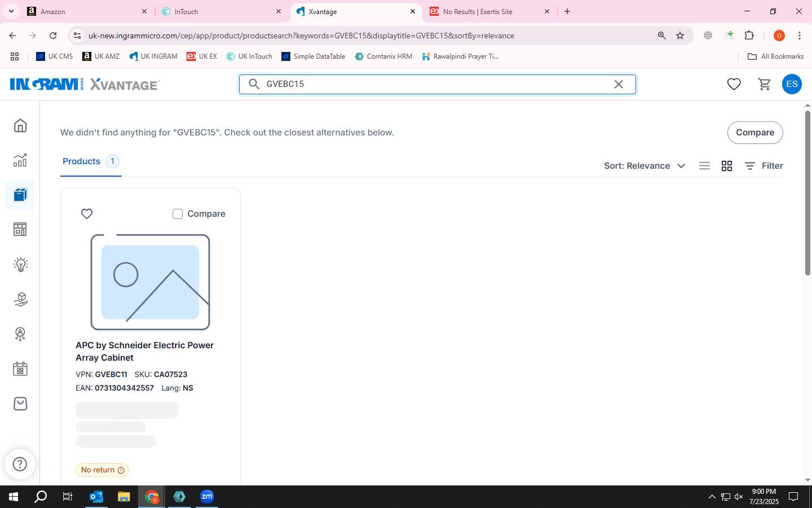Screen dimensions: 812x508
Task: Open the UK AMZ bookmark
Action: pyautogui.click(x=101, y=56)
